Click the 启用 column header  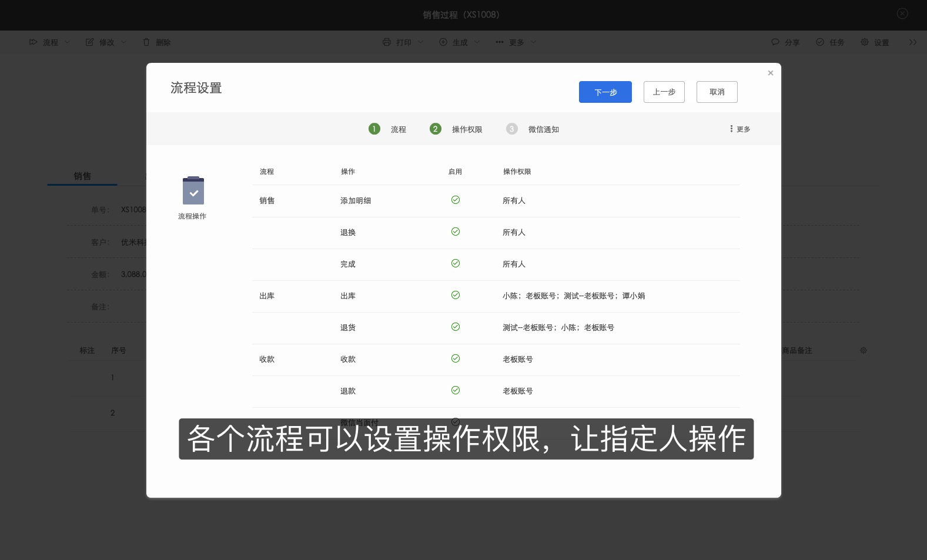point(455,172)
